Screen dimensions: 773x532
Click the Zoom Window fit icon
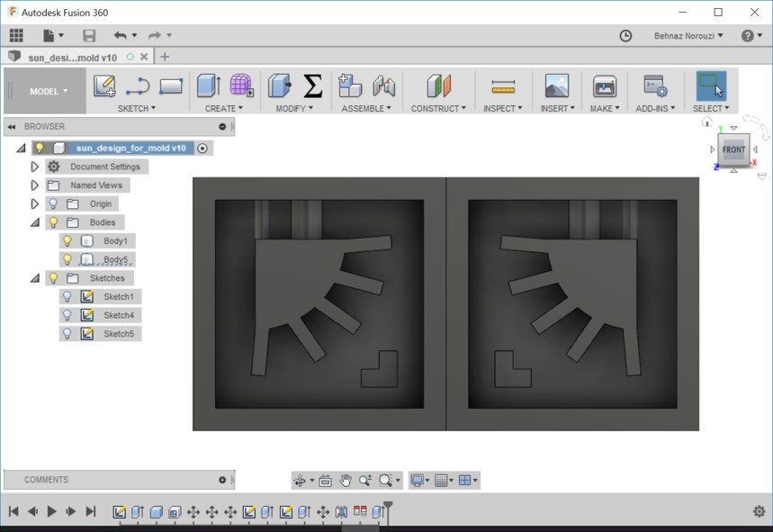click(385, 480)
